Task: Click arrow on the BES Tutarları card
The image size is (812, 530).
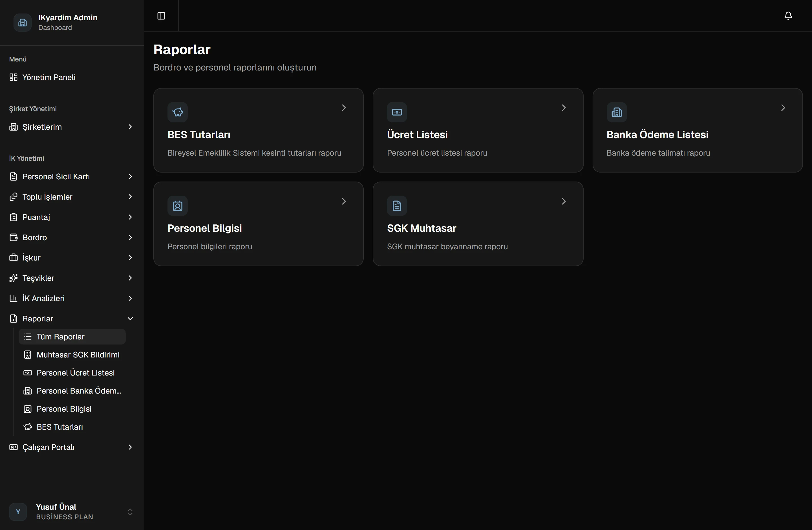Action: 344,108
